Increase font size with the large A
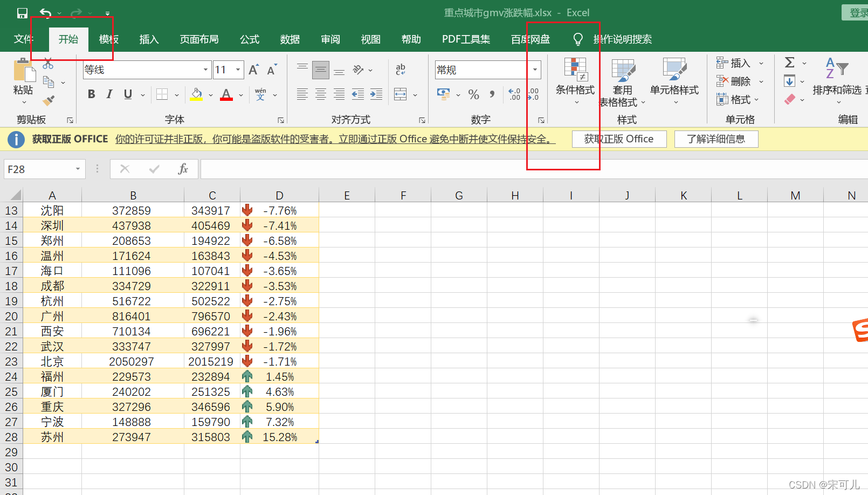 click(x=253, y=70)
